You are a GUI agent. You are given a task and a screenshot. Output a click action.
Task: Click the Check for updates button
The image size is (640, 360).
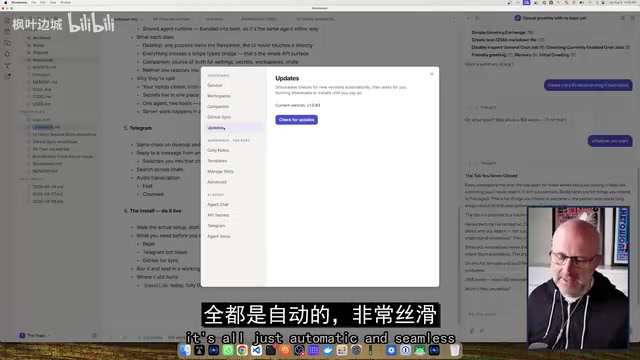pyautogui.click(x=296, y=120)
